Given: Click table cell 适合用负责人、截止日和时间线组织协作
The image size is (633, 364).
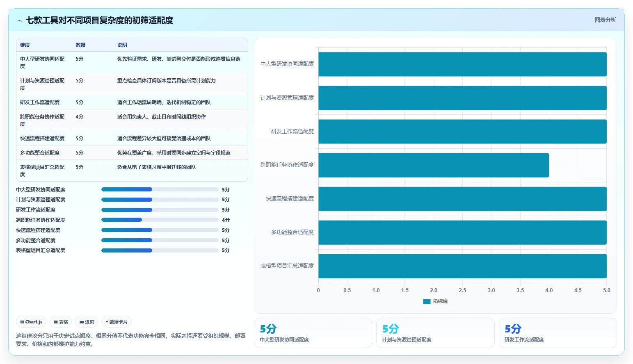Looking at the screenshot, I should pyautogui.click(x=161, y=117).
